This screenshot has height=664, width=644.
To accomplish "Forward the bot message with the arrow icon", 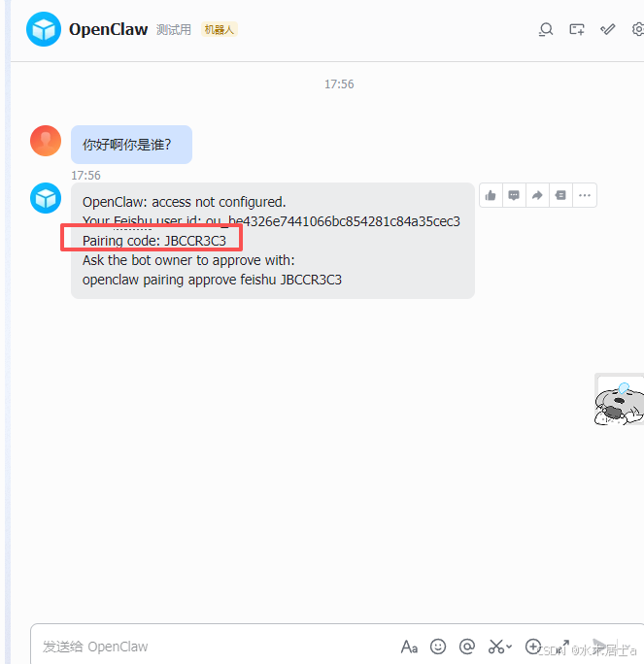I will (537, 195).
